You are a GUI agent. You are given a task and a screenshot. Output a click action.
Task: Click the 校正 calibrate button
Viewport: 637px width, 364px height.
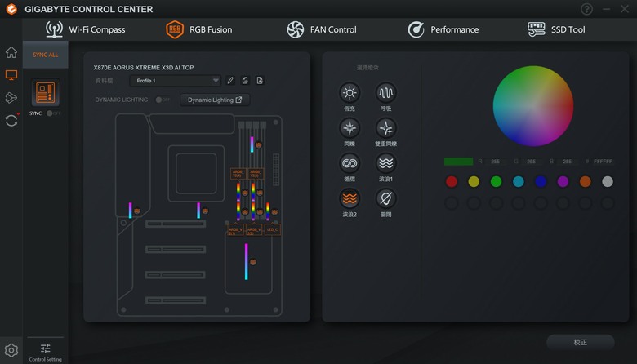(x=580, y=343)
